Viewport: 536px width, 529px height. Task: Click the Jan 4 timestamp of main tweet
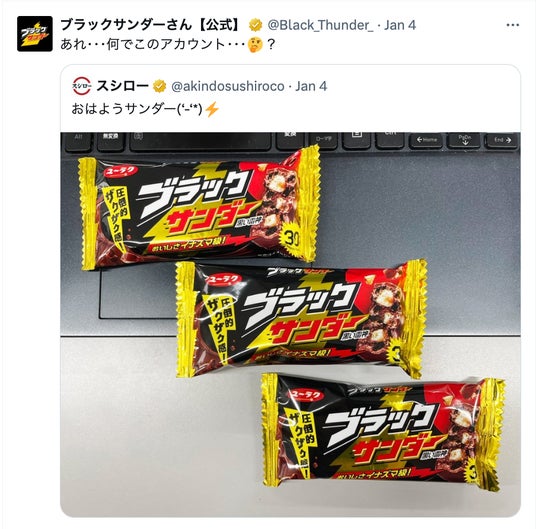(x=400, y=25)
